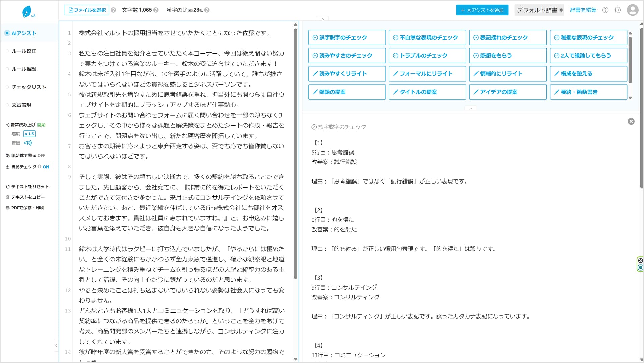Change reading speed x 1.5 selector
The height and width of the screenshot is (363, 644).
29,134
